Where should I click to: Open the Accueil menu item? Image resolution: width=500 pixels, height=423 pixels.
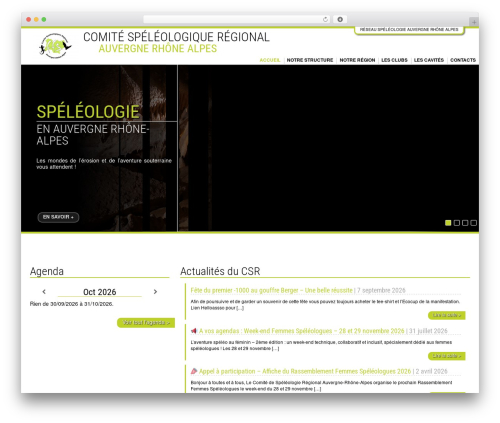coord(270,60)
